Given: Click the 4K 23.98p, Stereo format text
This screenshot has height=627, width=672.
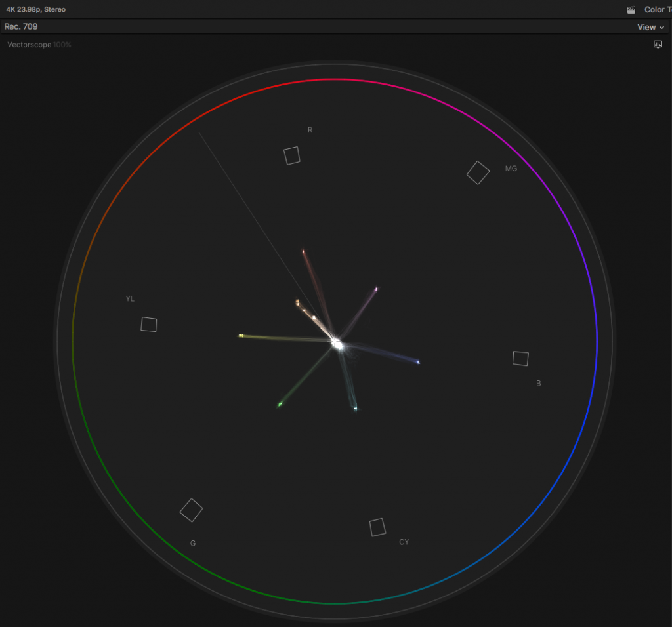Looking at the screenshot, I should coord(35,10).
